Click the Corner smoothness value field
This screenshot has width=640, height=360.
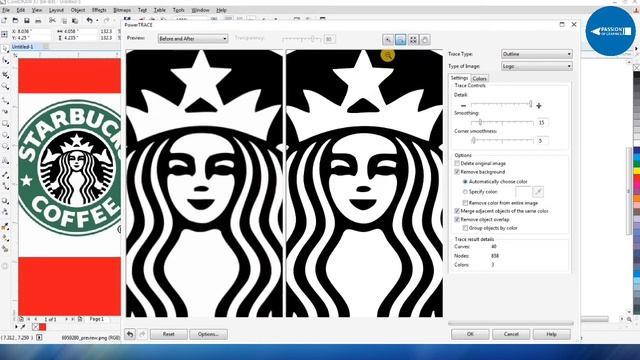point(542,140)
